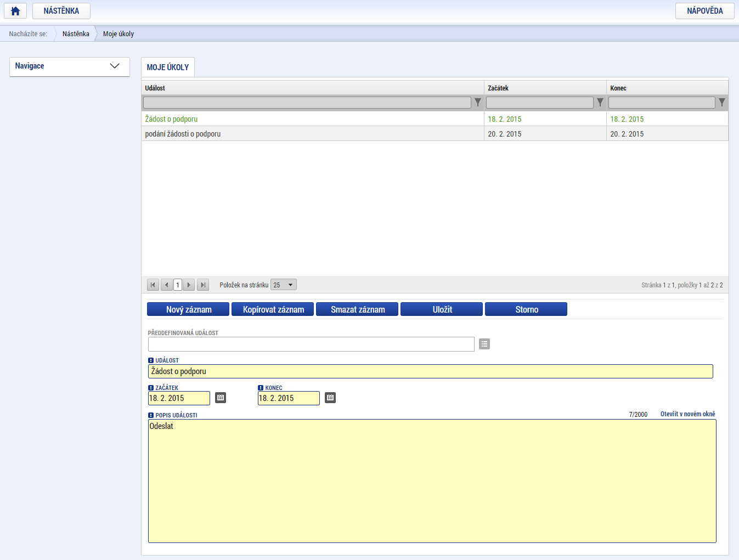Open the Nápověda help

point(705,11)
